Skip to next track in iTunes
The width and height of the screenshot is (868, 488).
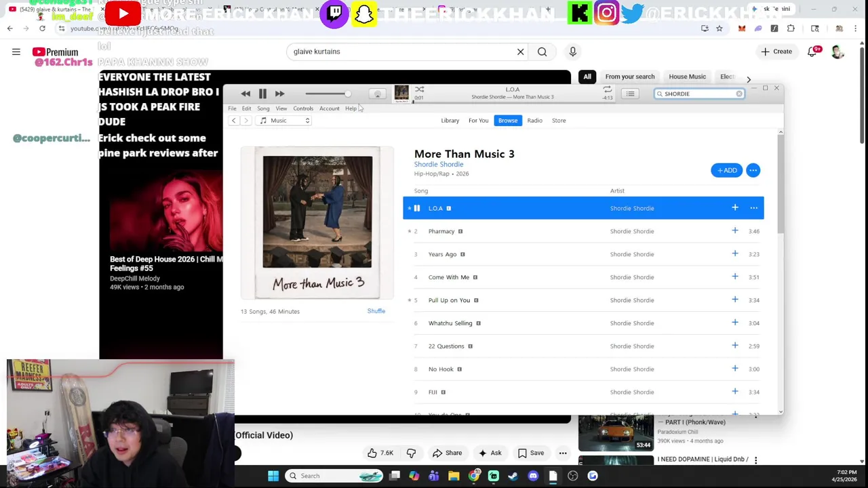point(279,94)
